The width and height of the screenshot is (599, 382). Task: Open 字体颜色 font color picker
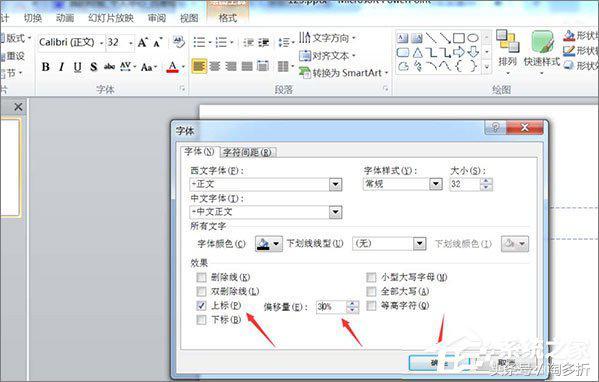[x=269, y=244]
